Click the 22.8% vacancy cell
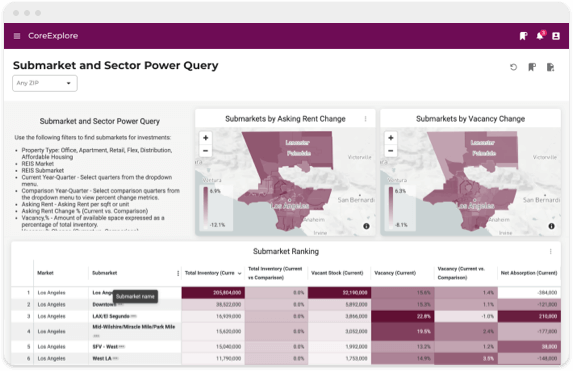 click(x=403, y=316)
